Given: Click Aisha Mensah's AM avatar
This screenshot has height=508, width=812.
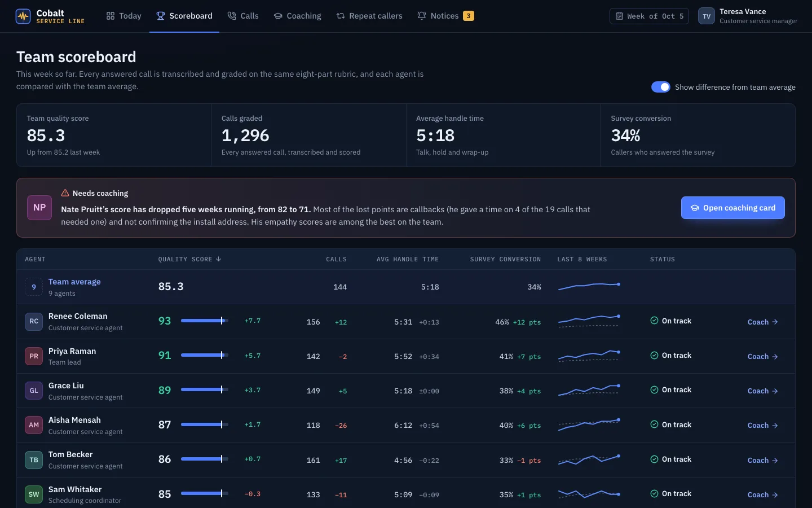Looking at the screenshot, I should pyautogui.click(x=34, y=425).
